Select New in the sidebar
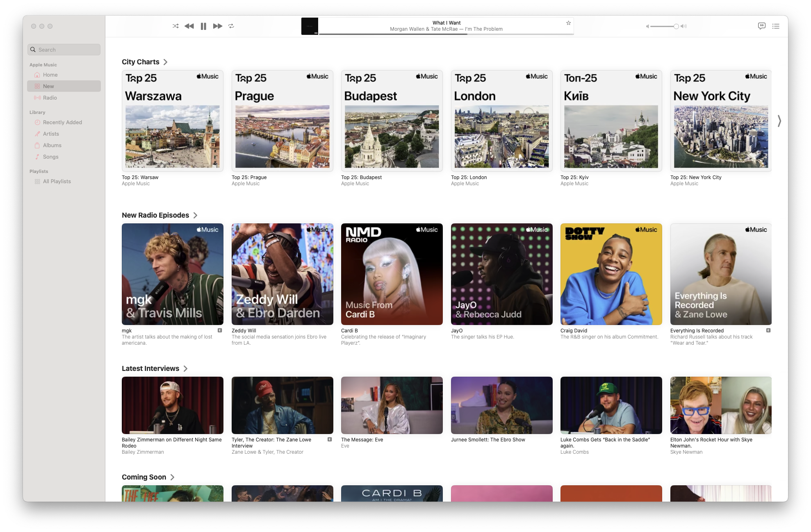Viewport: 811px width, 532px height. point(64,86)
